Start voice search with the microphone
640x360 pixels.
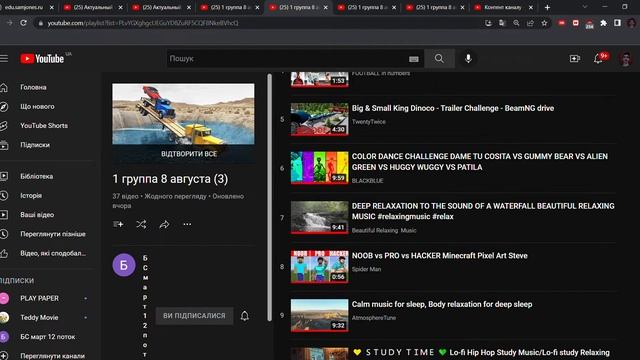468,58
